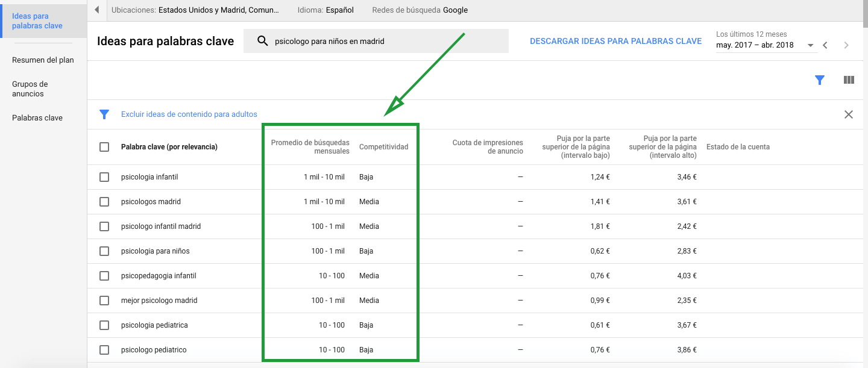This screenshot has height=368, width=868.
Task: Go to Resumen del plan
Action: click(x=43, y=60)
